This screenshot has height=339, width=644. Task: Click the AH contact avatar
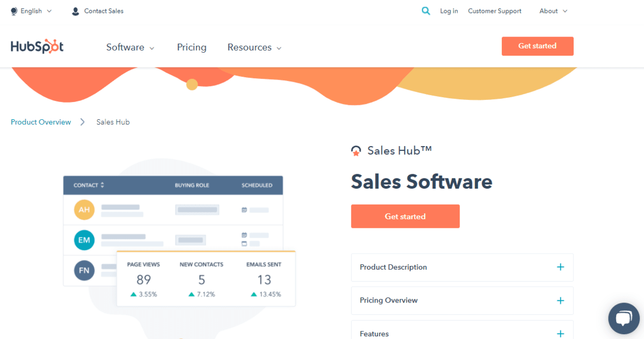click(84, 210)
